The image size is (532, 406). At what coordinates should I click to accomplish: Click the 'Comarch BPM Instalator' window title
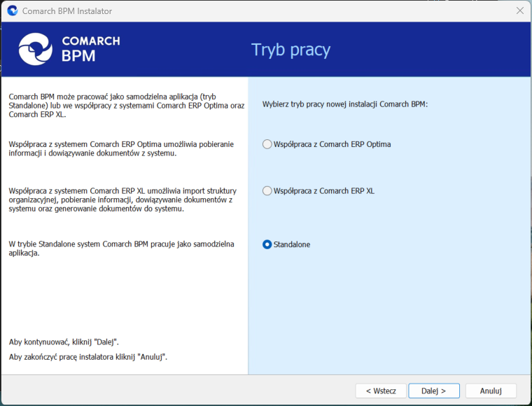click(67, 11)
